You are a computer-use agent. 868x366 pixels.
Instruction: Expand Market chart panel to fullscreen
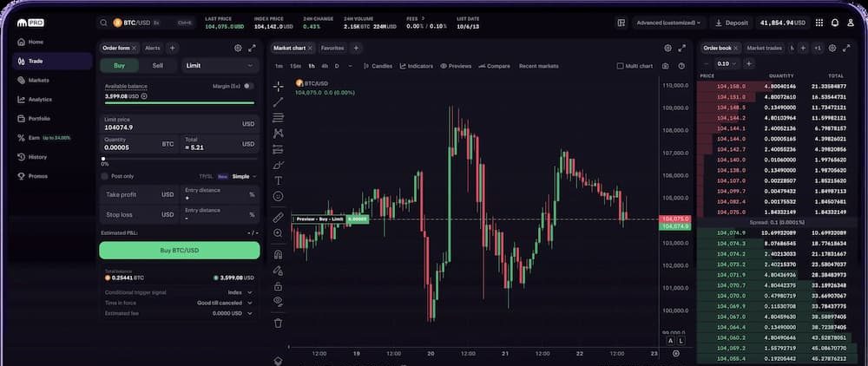[682, 48]
